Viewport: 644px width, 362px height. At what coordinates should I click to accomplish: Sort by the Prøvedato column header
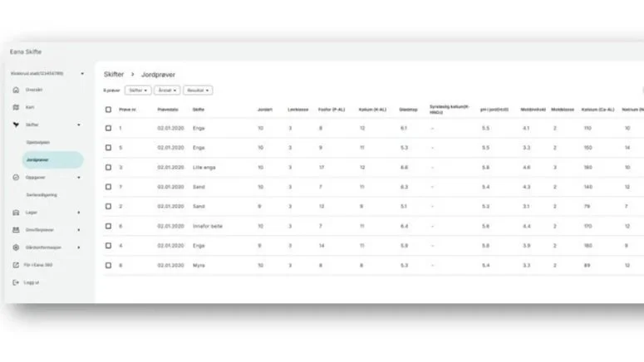[168, 110]
